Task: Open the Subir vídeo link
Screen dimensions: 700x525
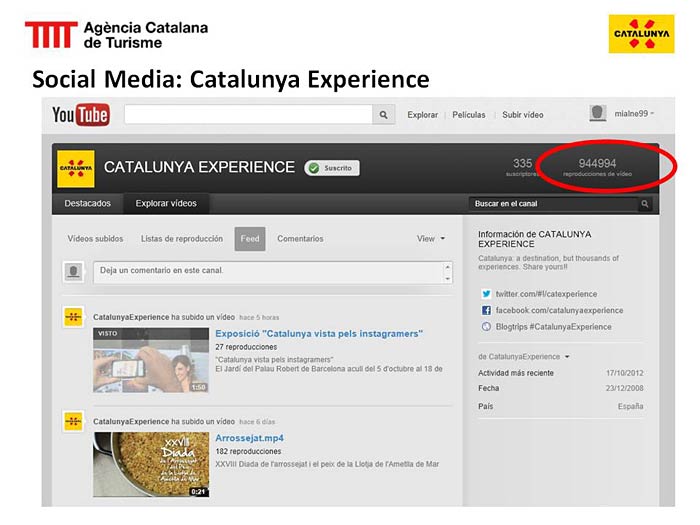Action: (522, 115)
